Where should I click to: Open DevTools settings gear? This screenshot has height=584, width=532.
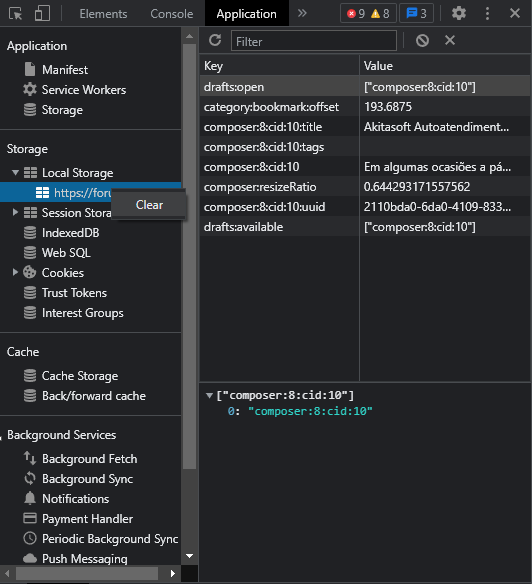(x=459, y=13)
